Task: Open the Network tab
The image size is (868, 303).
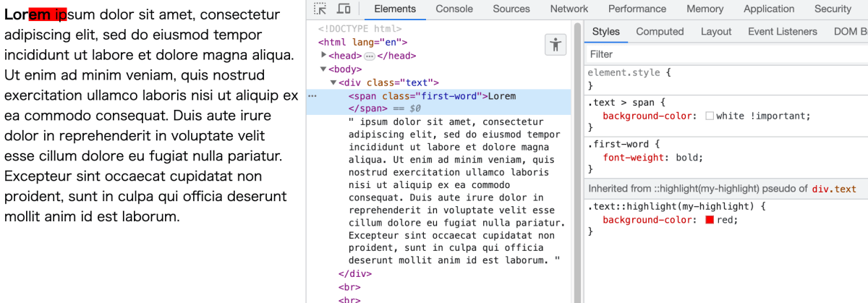Action: click(x=569, y=9)
